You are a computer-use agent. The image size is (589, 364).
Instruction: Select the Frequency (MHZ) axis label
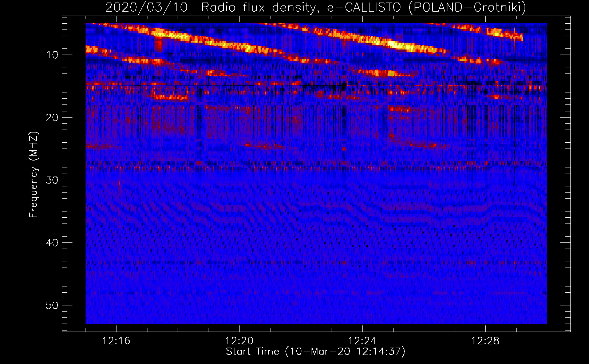tap(33, 175)
